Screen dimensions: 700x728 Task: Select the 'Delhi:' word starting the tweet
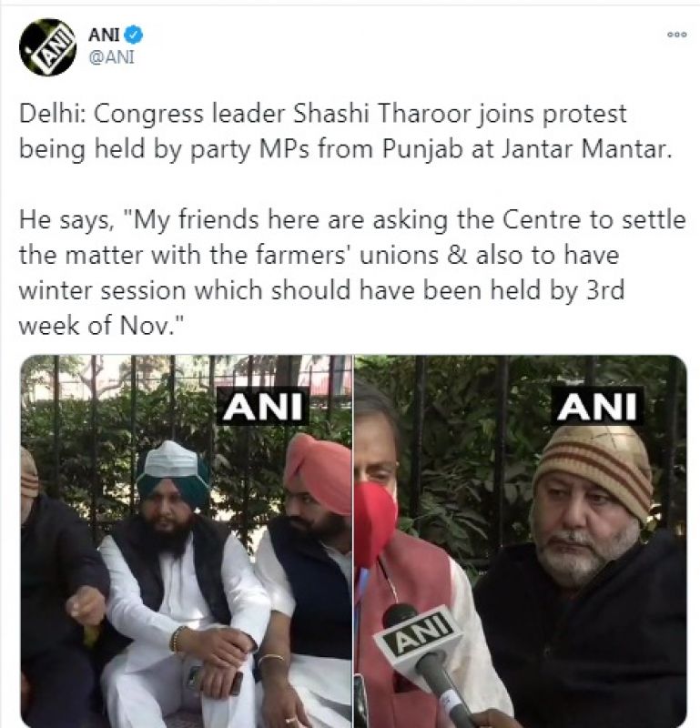pos(53,115)
